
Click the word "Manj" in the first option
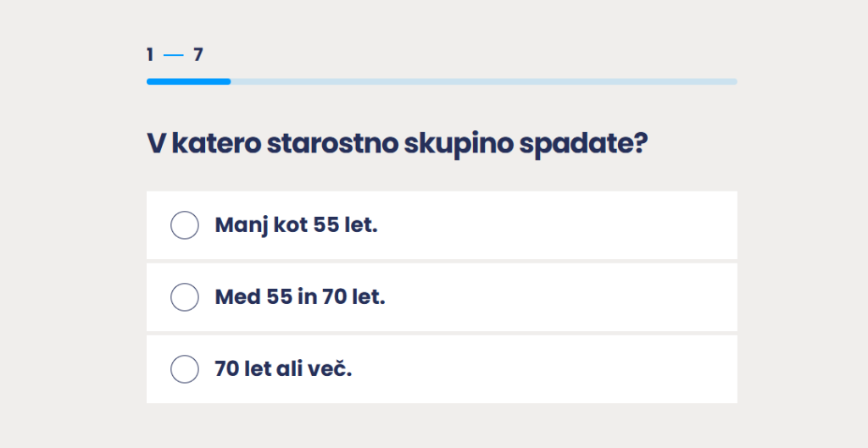[241, 226]
